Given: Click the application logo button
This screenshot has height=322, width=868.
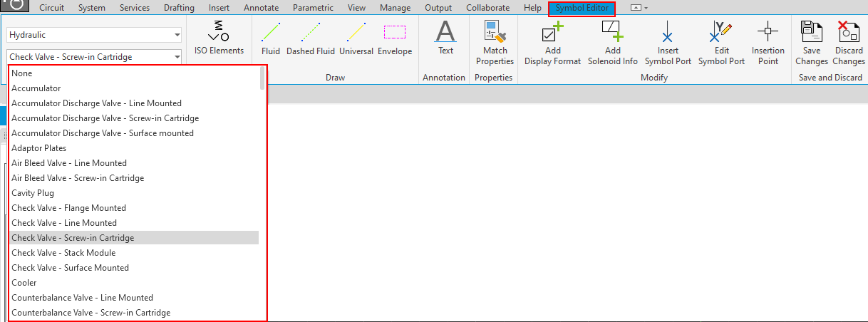Looking at the screenshot, I should pos(16,6).
